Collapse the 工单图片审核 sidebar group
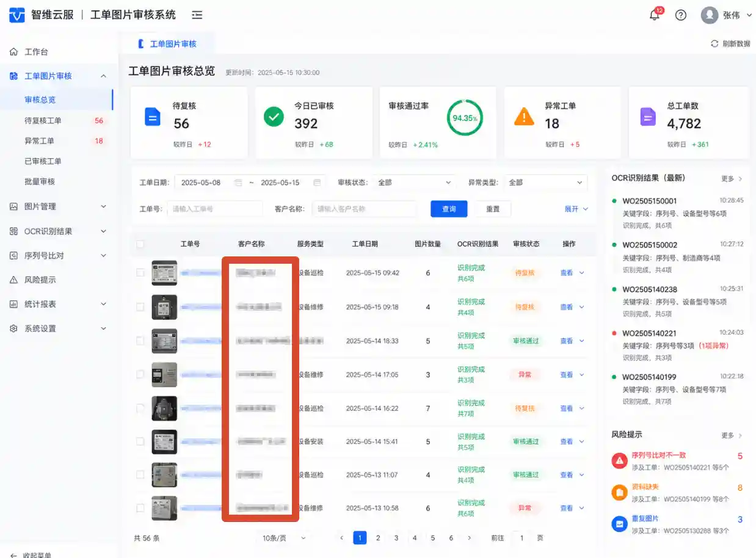Image resolution: width=756 pixels, height=558 pixels. point(103,76)
